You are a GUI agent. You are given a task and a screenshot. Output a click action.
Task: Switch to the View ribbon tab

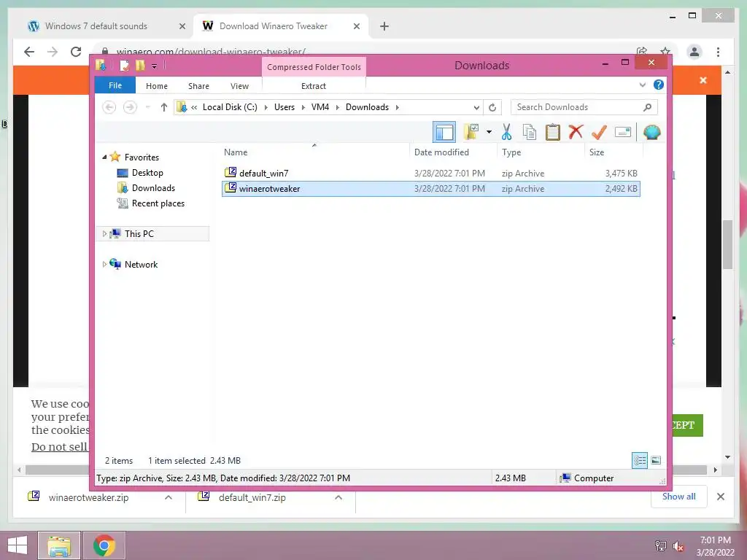(x=239, y=86)
